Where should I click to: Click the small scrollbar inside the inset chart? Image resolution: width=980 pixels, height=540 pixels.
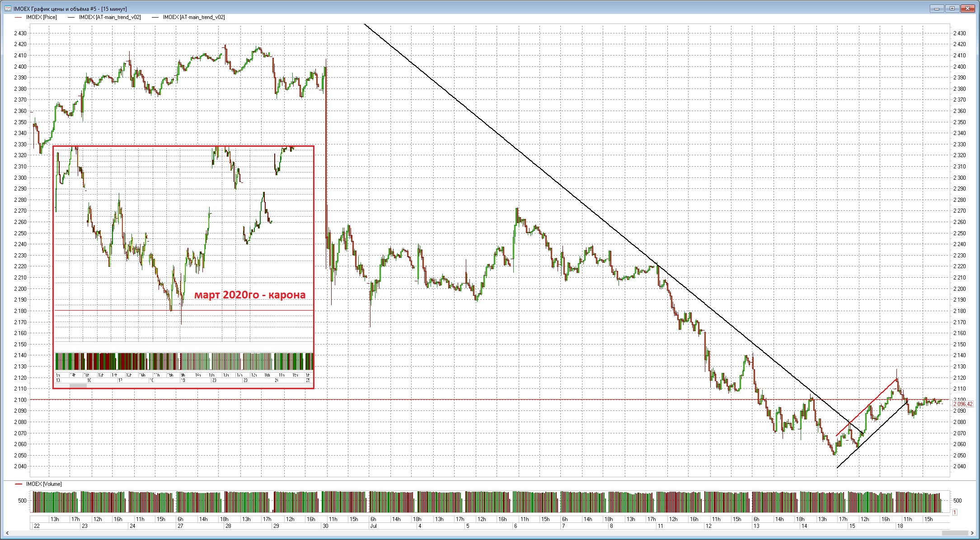pyautogui.click(x=78, y=386)
